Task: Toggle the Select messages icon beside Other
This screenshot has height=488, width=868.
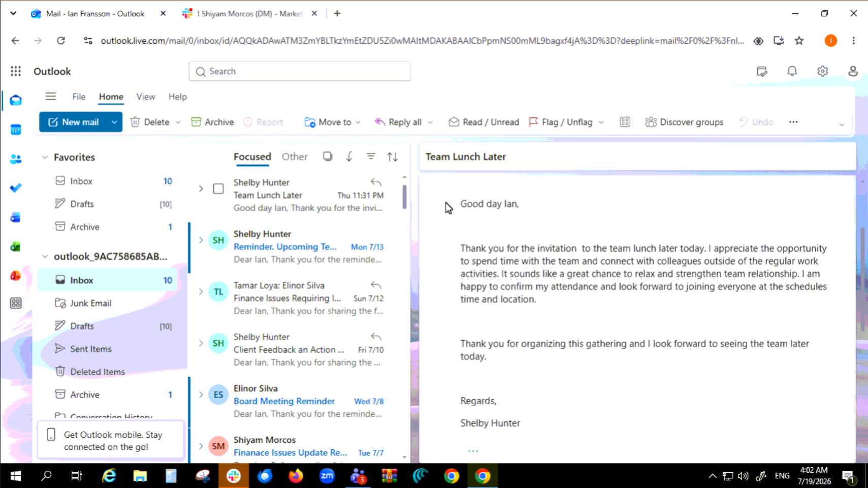Action: [x=328, y=156]
